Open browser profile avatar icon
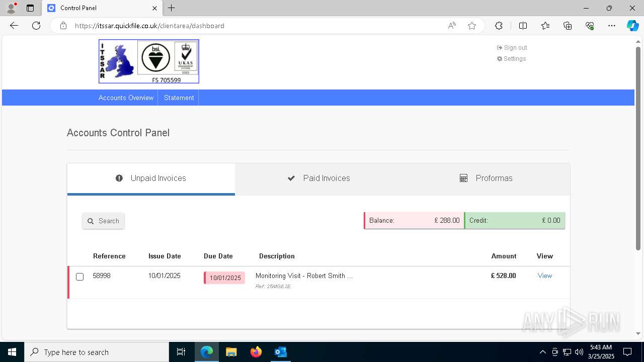644x362 pixels. [x=11, y=8]
